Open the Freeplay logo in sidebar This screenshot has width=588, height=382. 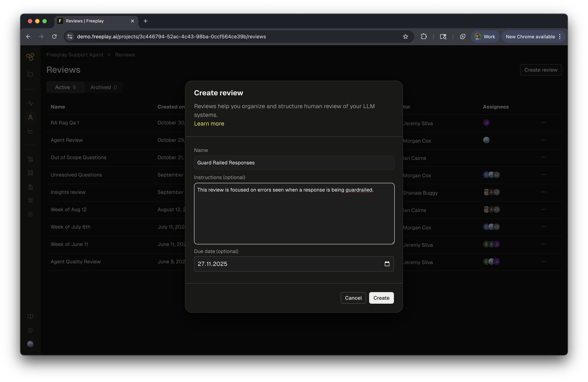pos(30,57)
